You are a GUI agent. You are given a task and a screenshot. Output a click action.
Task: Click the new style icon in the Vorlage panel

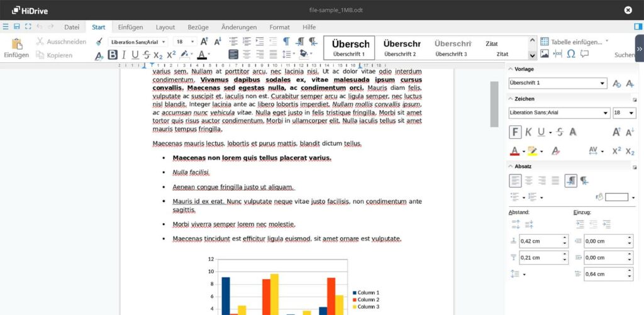pyautogui.click(x=630, y=84)
